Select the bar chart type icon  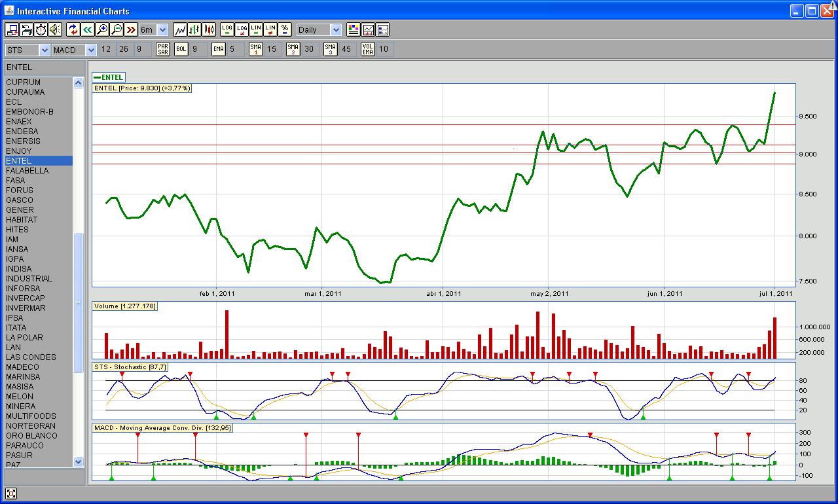tap(194, 29)
